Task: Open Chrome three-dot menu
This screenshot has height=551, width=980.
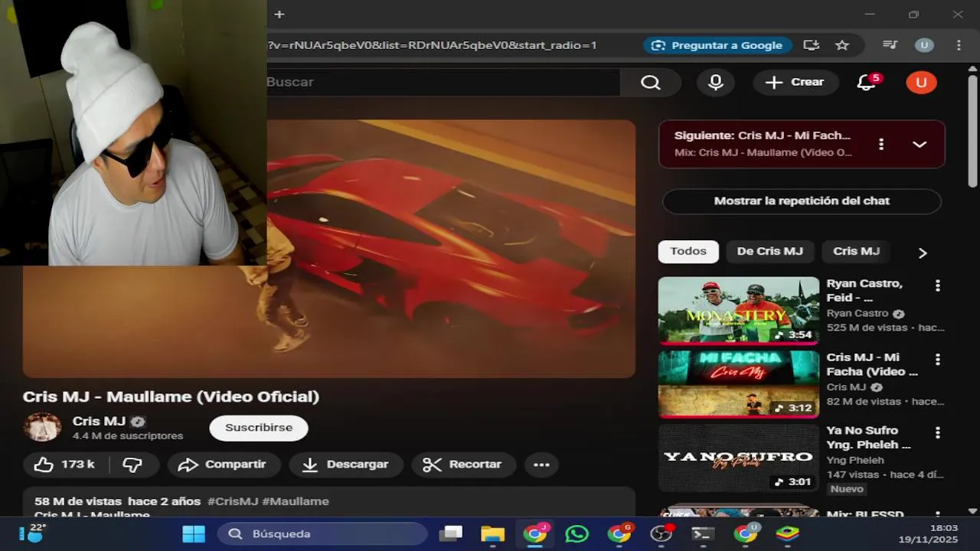Action: [959, 45]
